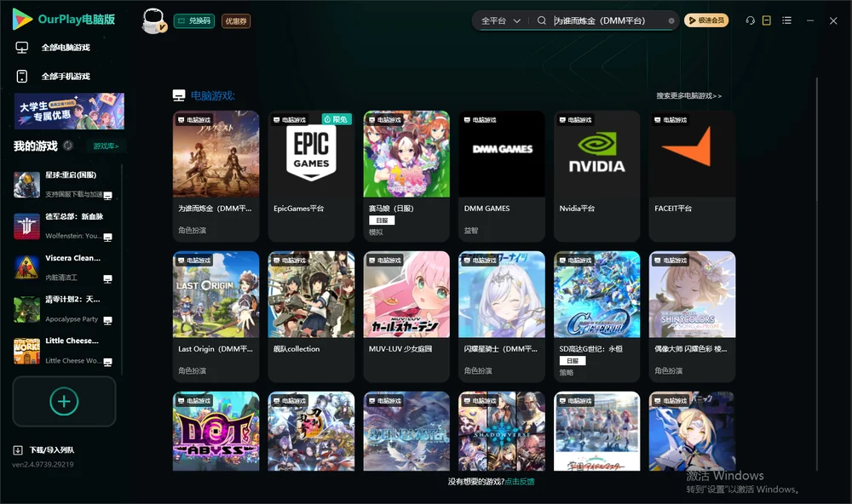Viewport: 852px width, 504px height.
Task: Click the 电脑游戏: section header icon
Action: coord(179,95)
